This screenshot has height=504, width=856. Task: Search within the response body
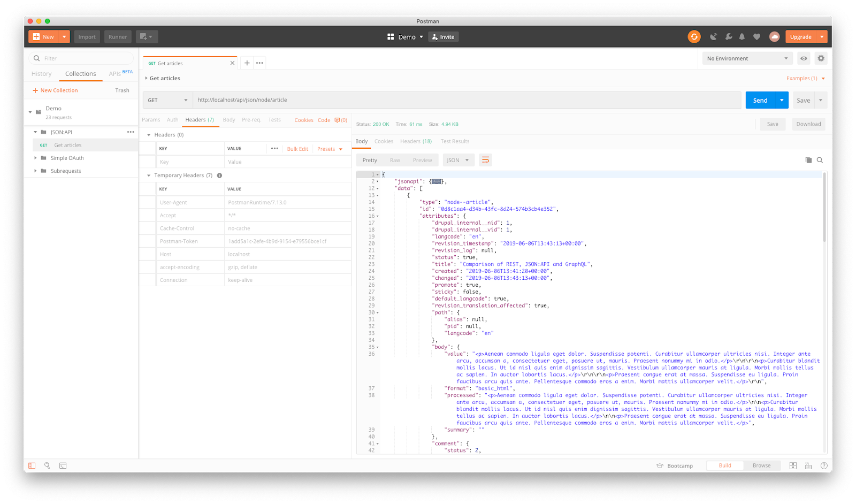[x=820, y=160]
